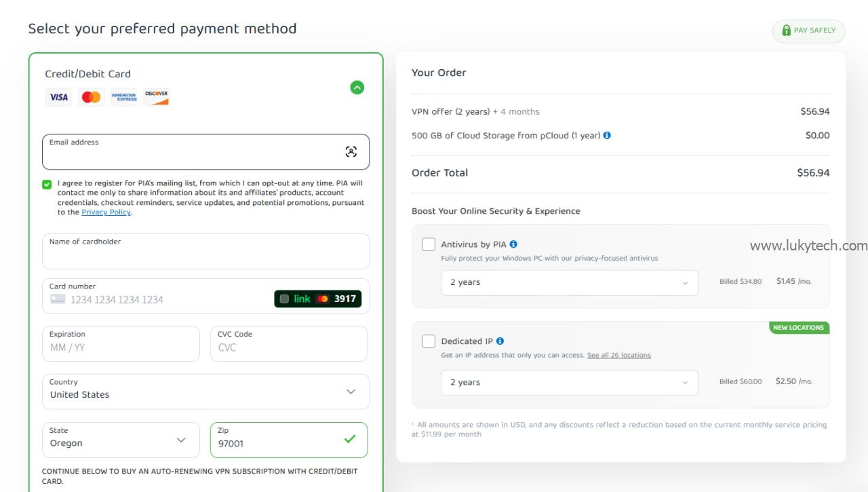Click the autofill icon in Email field
The height and width of the screenshot is (492, 868).
pos(351,152)
